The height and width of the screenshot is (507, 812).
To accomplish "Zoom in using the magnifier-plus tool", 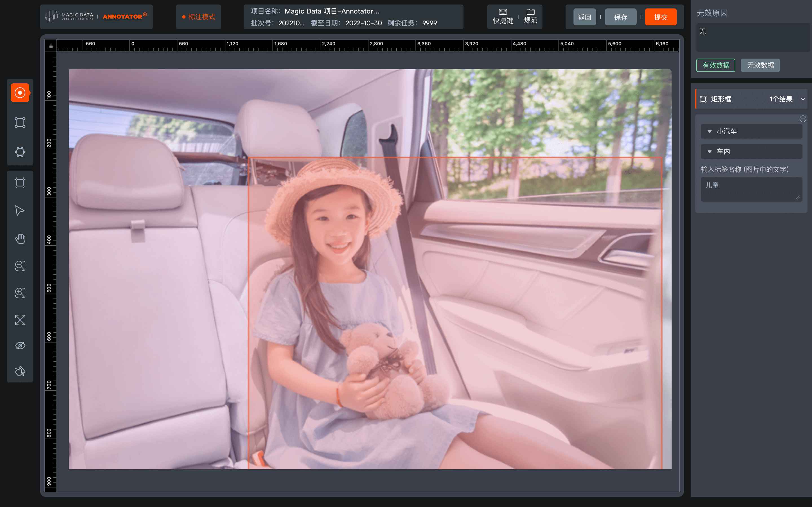I will click(x=20, y=293).
